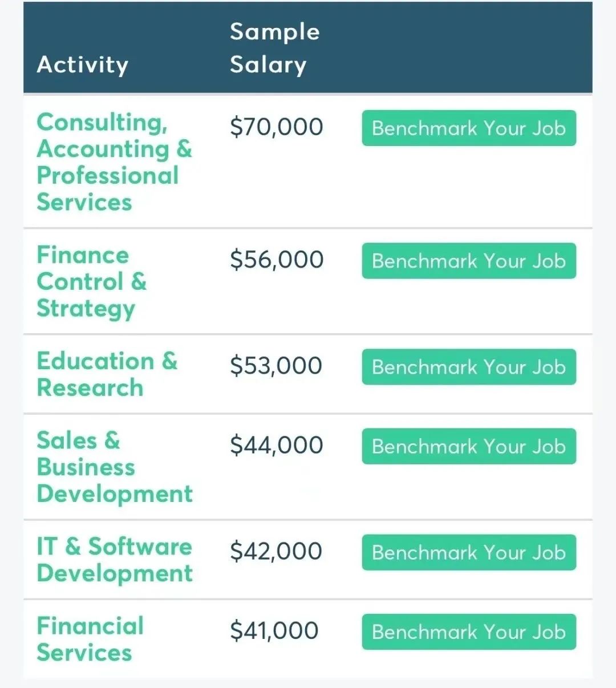Go to the Financial Services activity

(x=90, y=639)
